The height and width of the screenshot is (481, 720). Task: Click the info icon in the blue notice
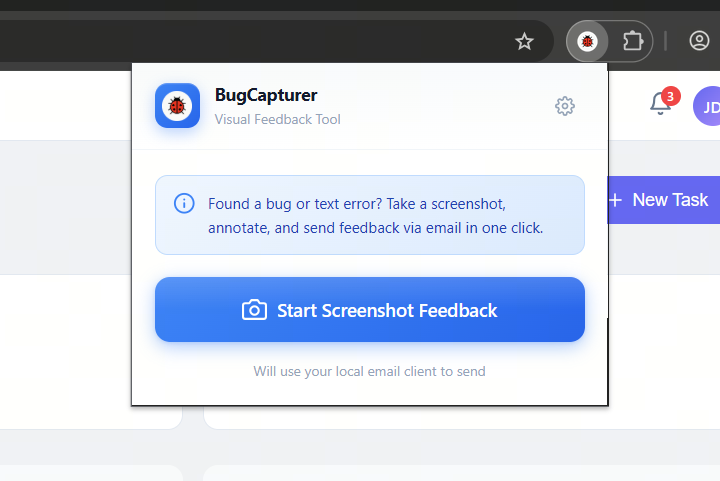184,203
